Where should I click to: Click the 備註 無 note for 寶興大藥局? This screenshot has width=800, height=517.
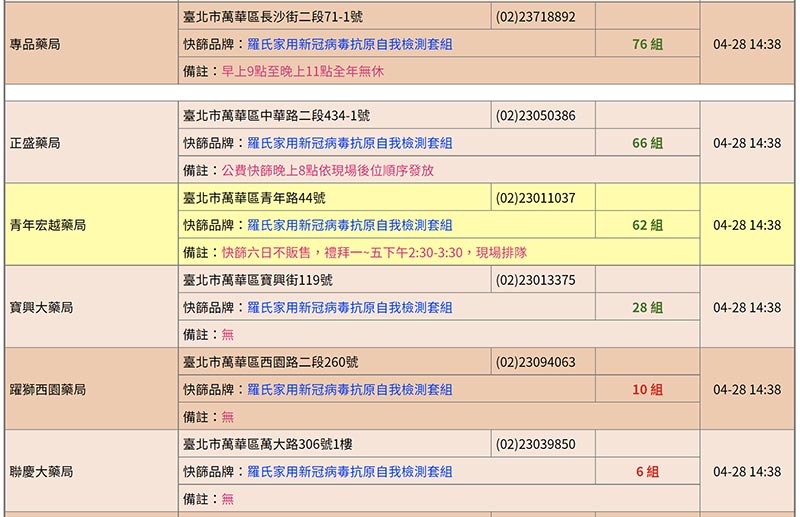click(x=209, y=335)
